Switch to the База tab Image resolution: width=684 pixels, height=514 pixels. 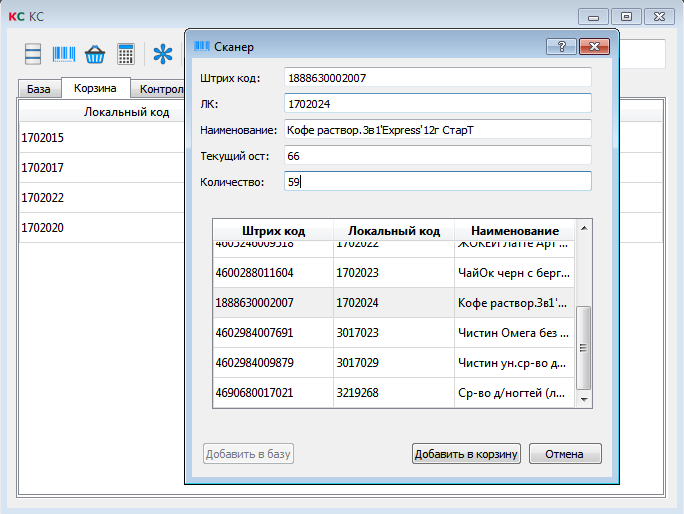point(39,89)
